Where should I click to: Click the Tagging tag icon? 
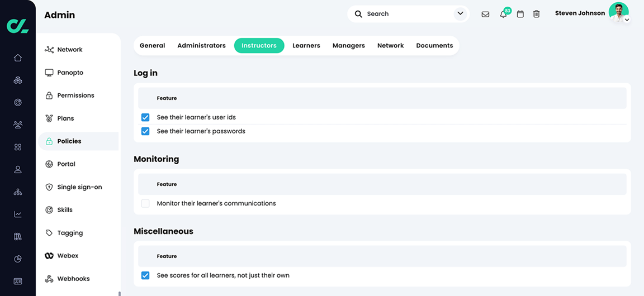click(49, 233)
